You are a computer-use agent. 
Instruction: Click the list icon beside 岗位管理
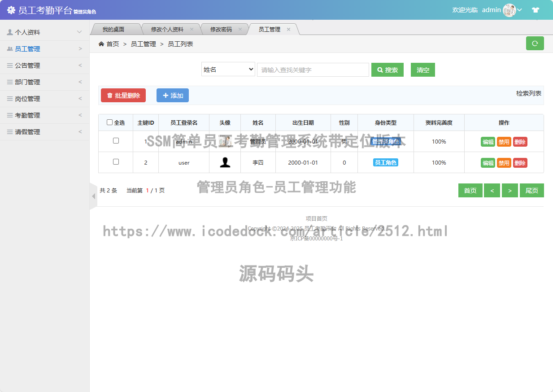[10, 99]
